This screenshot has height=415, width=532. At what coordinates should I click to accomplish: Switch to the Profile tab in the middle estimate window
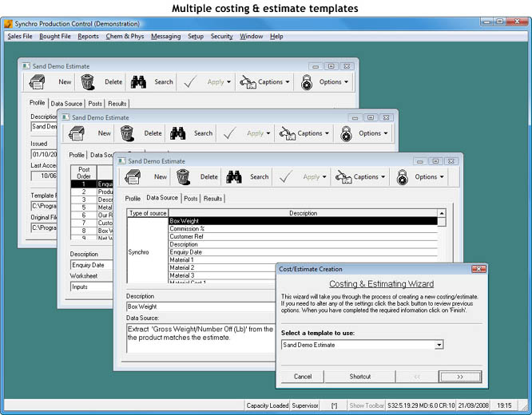77,155
